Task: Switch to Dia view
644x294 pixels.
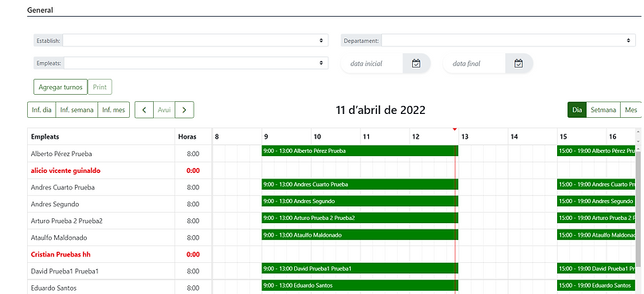Action: (577, 110)
